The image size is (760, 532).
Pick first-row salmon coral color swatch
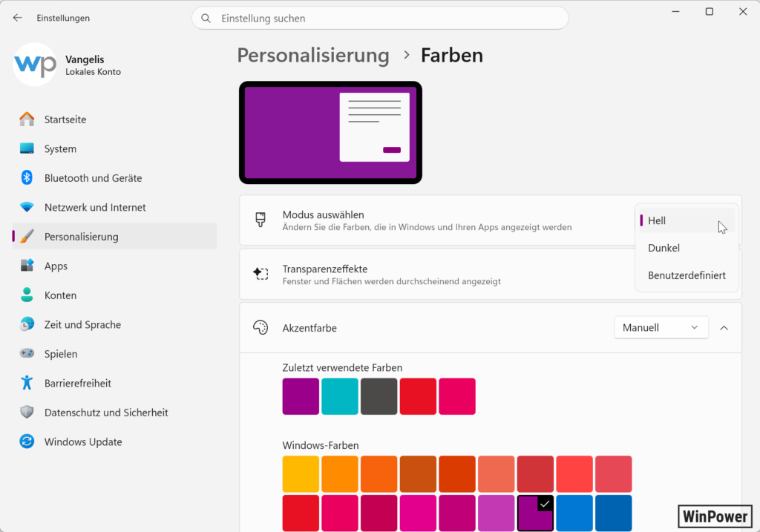(497, 474)
